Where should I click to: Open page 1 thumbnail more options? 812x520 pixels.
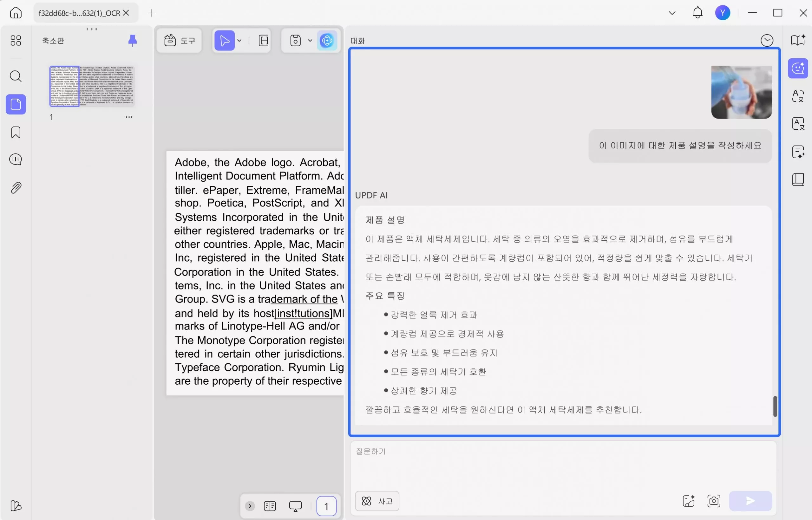click(129, 117)
